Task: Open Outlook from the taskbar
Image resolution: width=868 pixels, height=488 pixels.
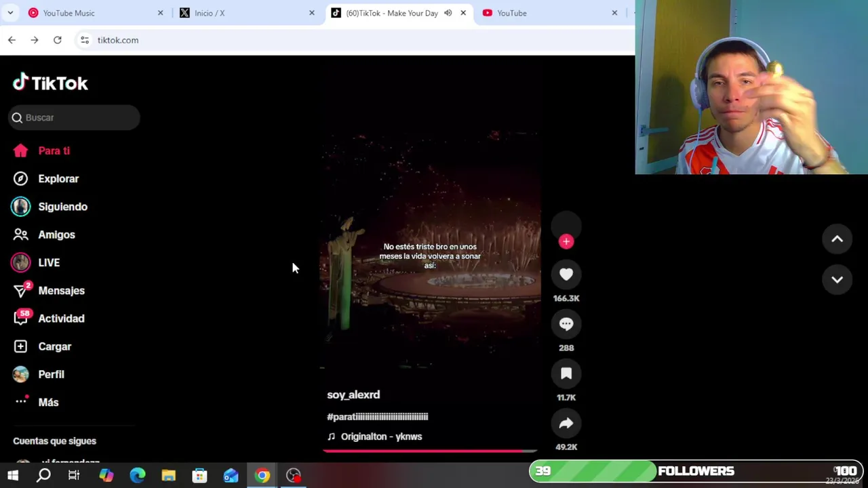Action: (231, 476)
